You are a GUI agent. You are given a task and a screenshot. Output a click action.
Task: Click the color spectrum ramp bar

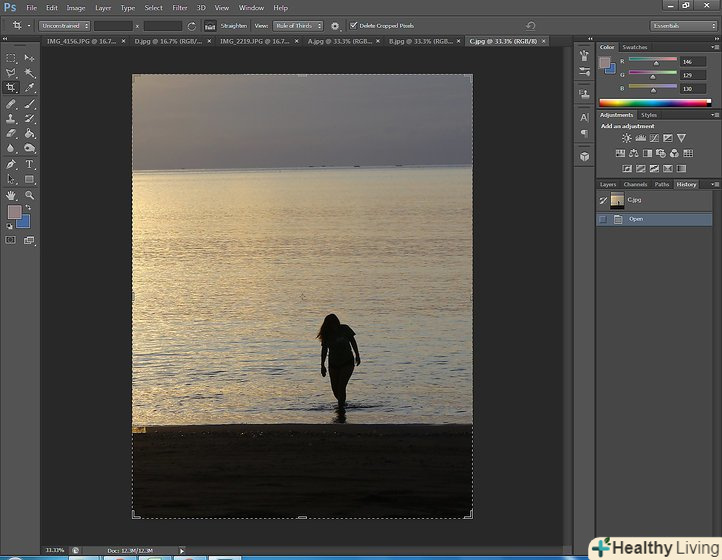(654, 102)
